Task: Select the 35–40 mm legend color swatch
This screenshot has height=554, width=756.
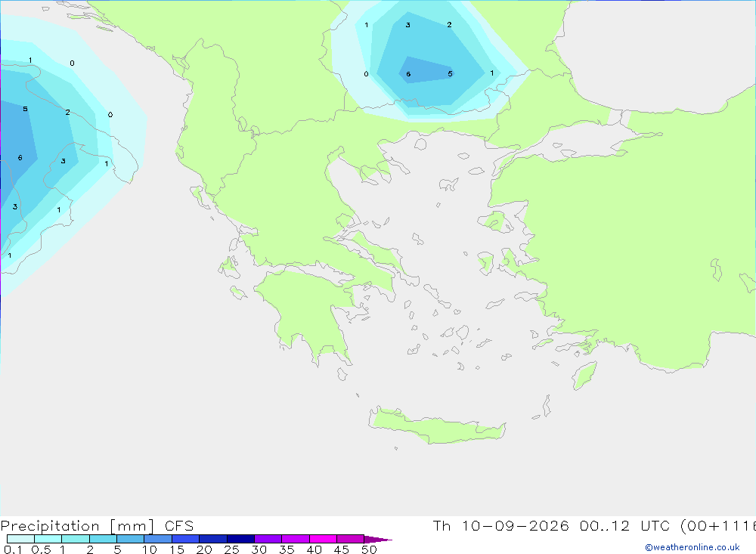Action: pyautogui.click(x=295, y=539)
